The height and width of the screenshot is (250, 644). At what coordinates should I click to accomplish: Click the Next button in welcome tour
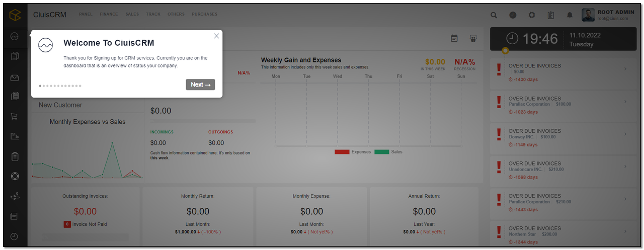point(200,85)
